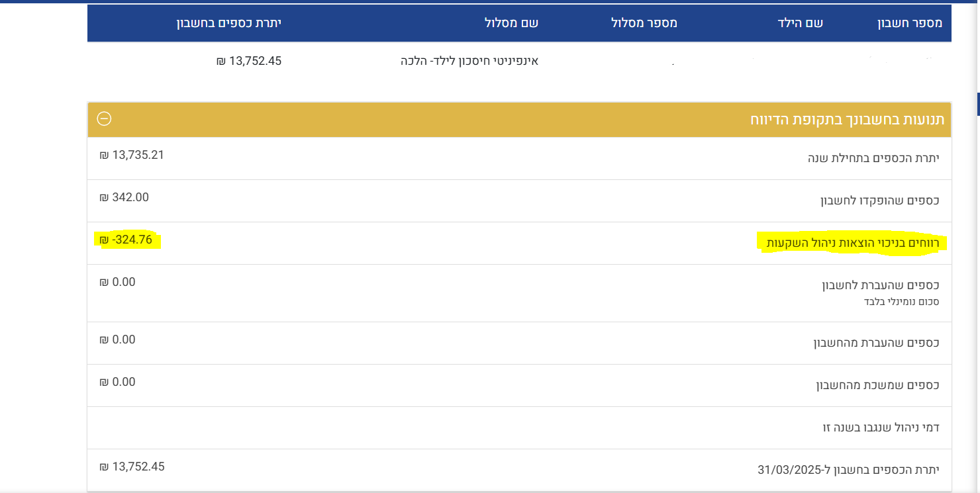Click the 'מספר חשבון' column header

point(911,23)
